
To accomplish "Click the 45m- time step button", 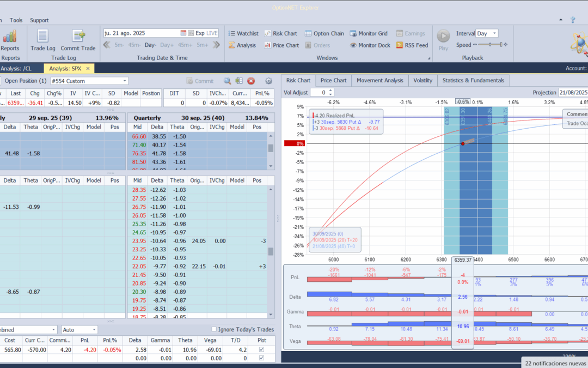I will coord(134,45).
